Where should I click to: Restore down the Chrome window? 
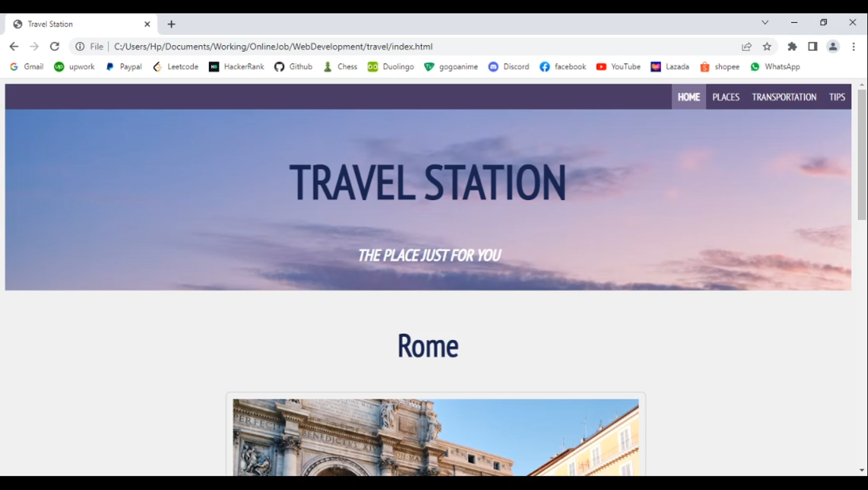(824, 22)
